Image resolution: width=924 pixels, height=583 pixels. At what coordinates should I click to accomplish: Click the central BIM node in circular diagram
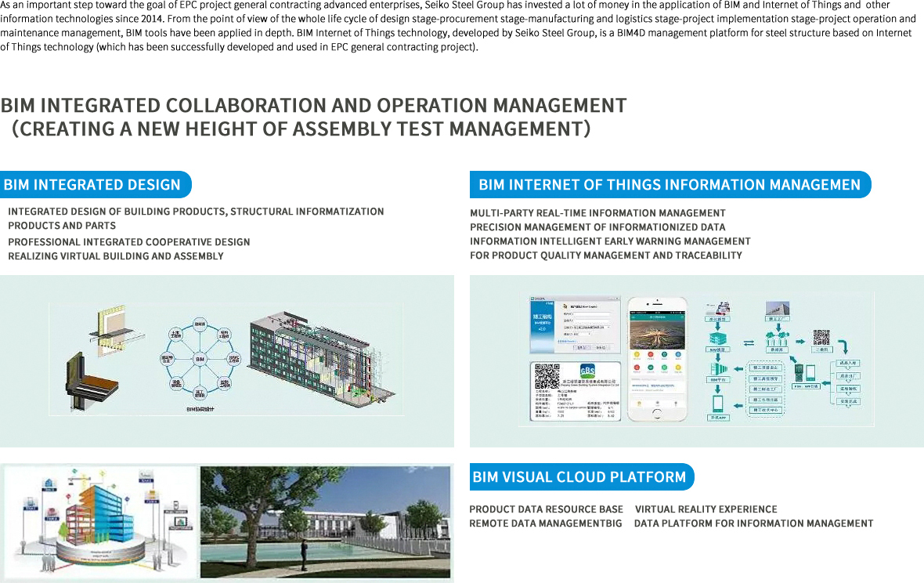(200, 358)
